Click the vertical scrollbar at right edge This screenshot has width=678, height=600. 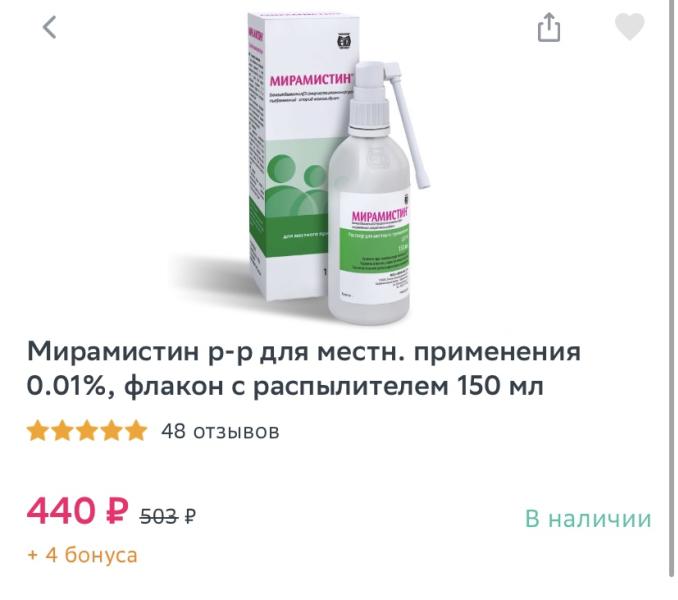point(672,288)
